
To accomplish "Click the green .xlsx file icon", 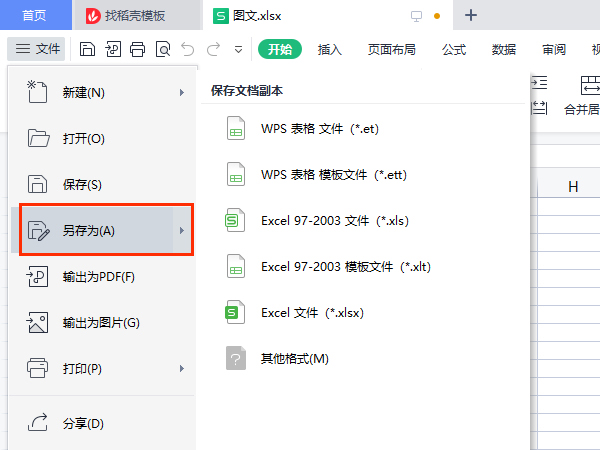I will 235,312.
